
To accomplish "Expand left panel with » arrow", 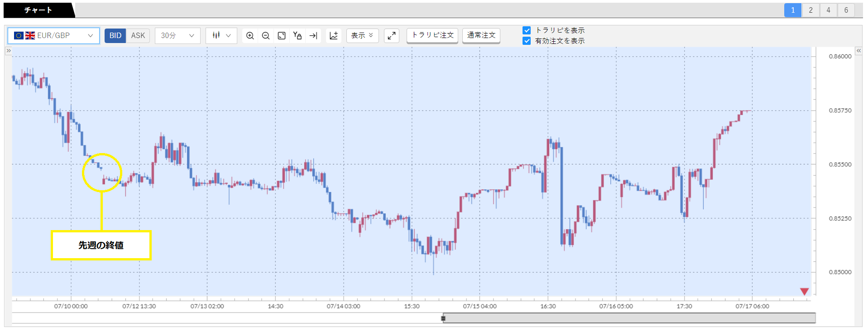I will pos(8,51).
